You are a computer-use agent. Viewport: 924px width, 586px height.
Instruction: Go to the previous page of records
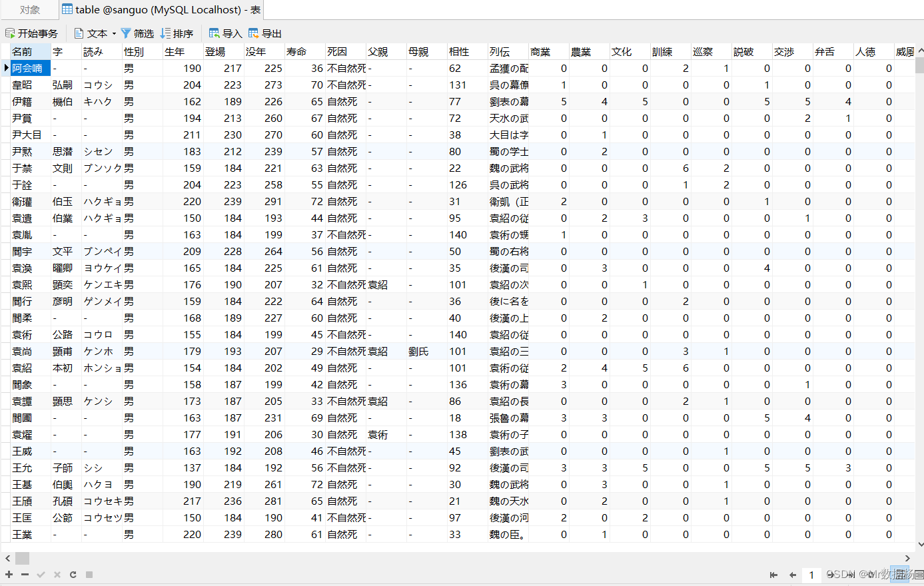(792, 575)
